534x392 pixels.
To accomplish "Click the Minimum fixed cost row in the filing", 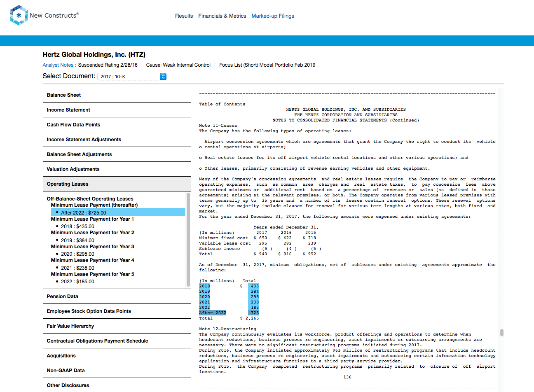I will pyautogui.click(x=258, y=238).
